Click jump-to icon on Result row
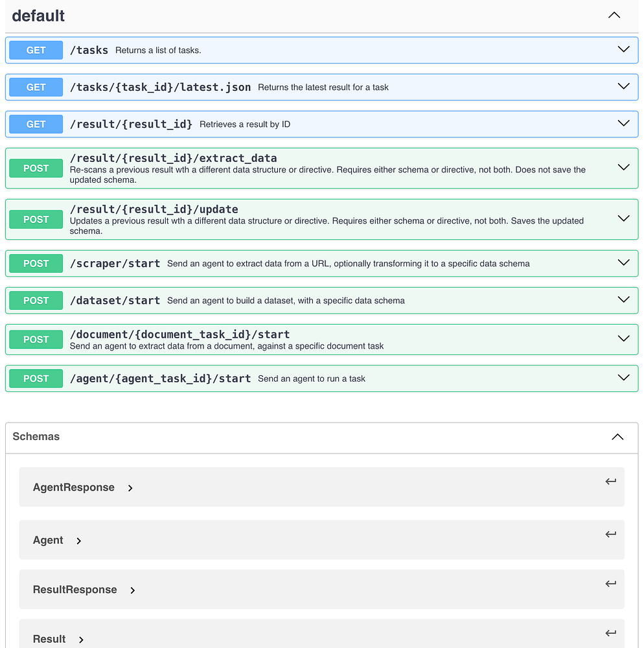This screenshot has width=644, height=648. click(x=610, y=633)
